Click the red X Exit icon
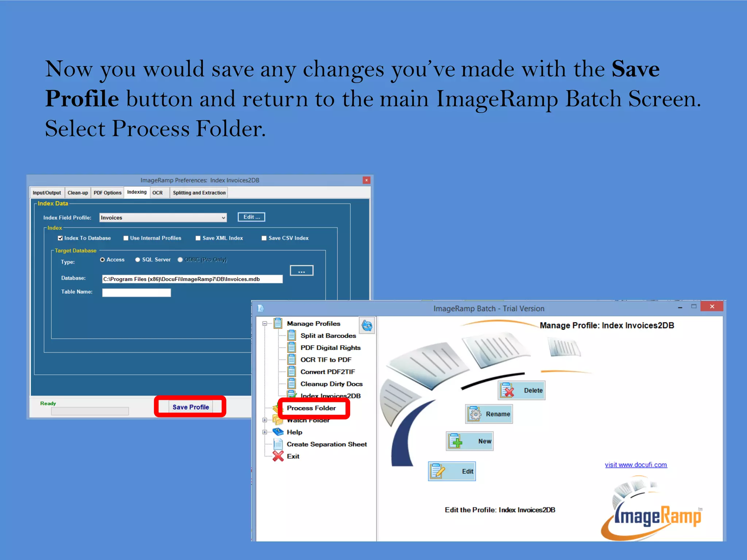Screen dimensions: 747x560 click(278, 456)
